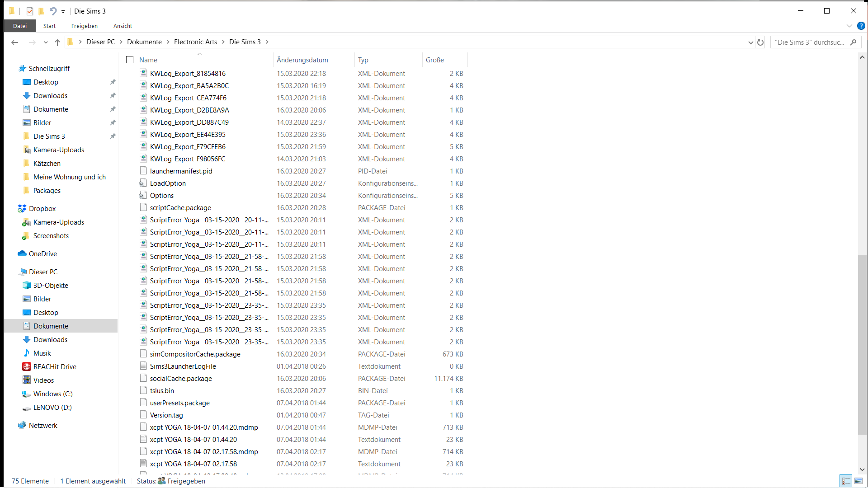Open the Start ribbon tab
868x488 pixels.
tap(49, 26)
